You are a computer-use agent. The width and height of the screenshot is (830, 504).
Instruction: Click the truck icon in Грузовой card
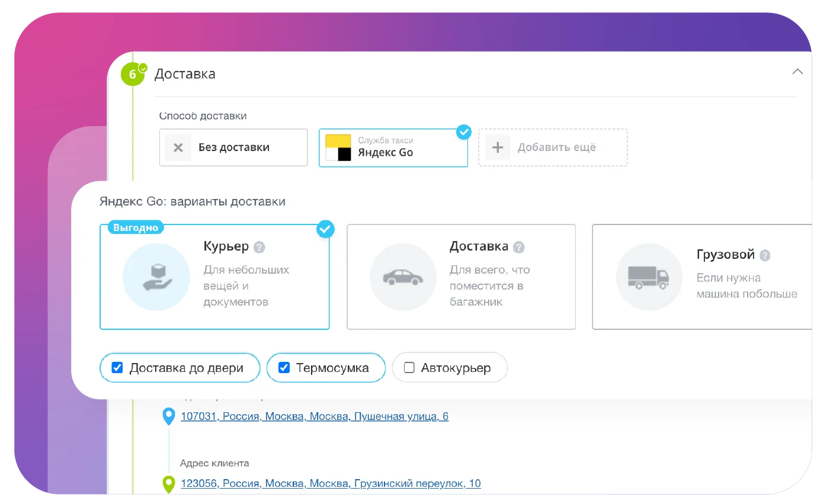pyautogui.click(x=649, y=277)
